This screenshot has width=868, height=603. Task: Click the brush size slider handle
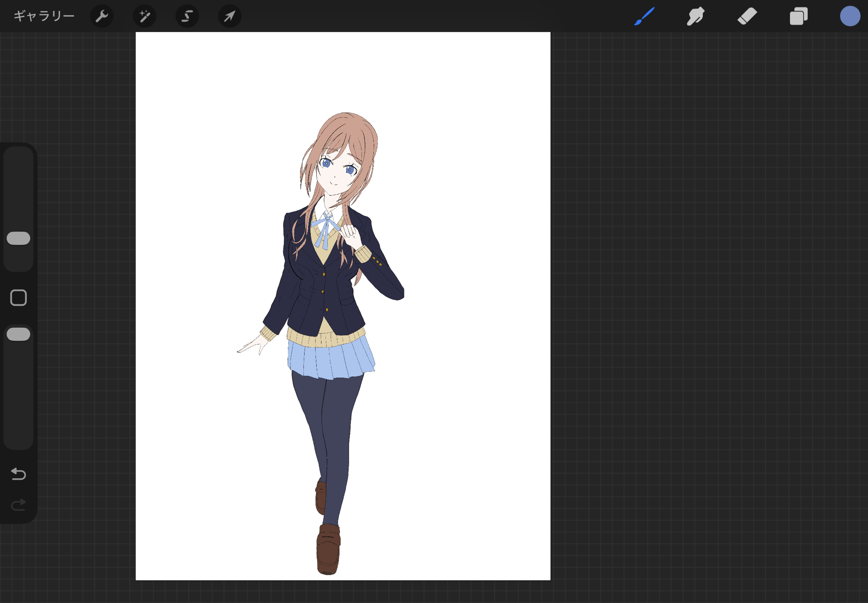pos(18,238)
